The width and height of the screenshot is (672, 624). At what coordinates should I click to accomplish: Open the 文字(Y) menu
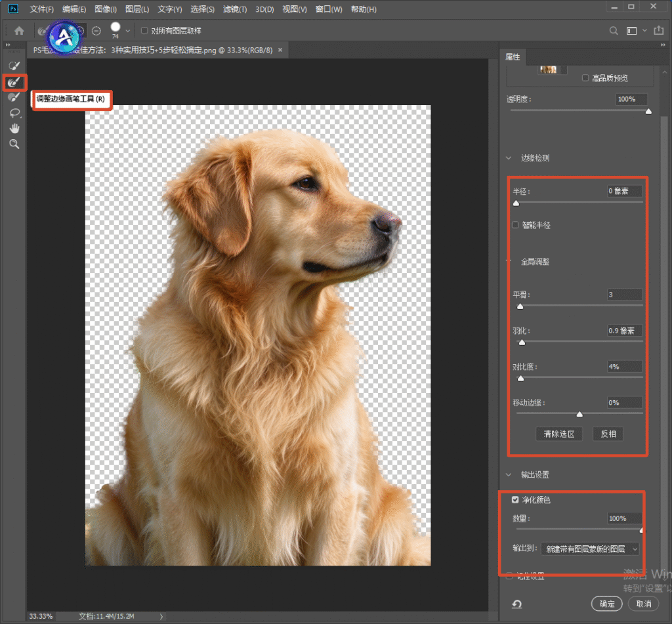pyautogui.click(x=170, y=9)
